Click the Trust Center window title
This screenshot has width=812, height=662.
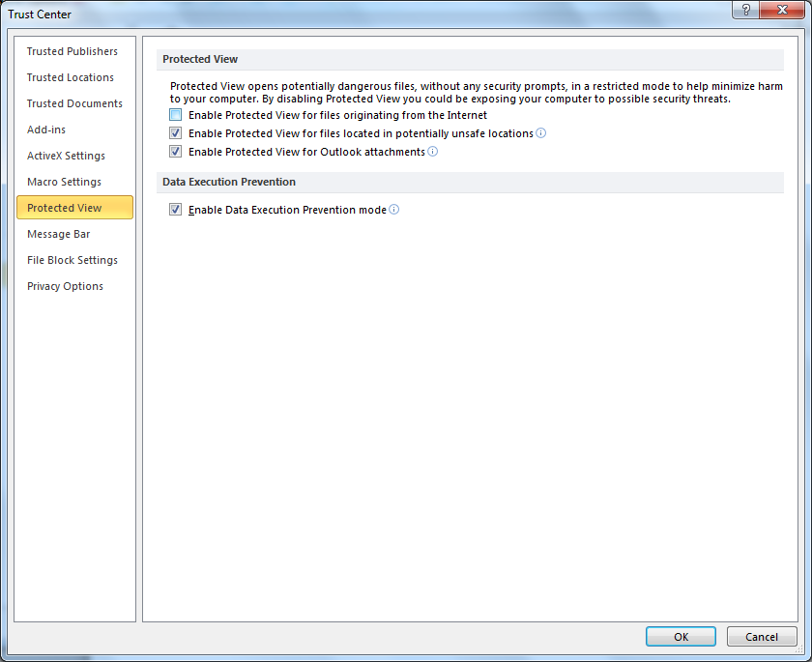[40, 14]
